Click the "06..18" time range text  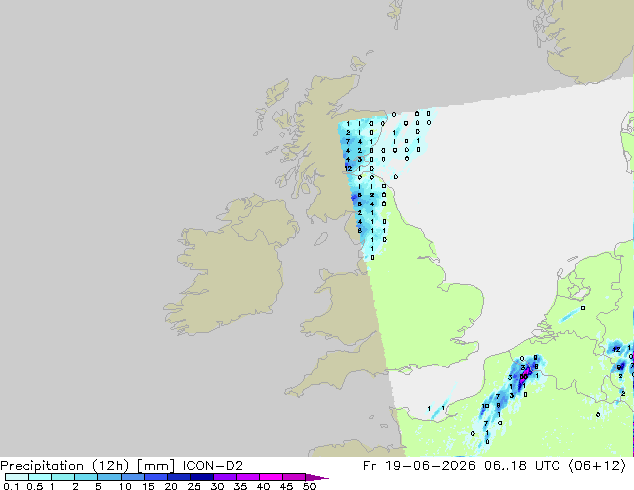[505, 466]
